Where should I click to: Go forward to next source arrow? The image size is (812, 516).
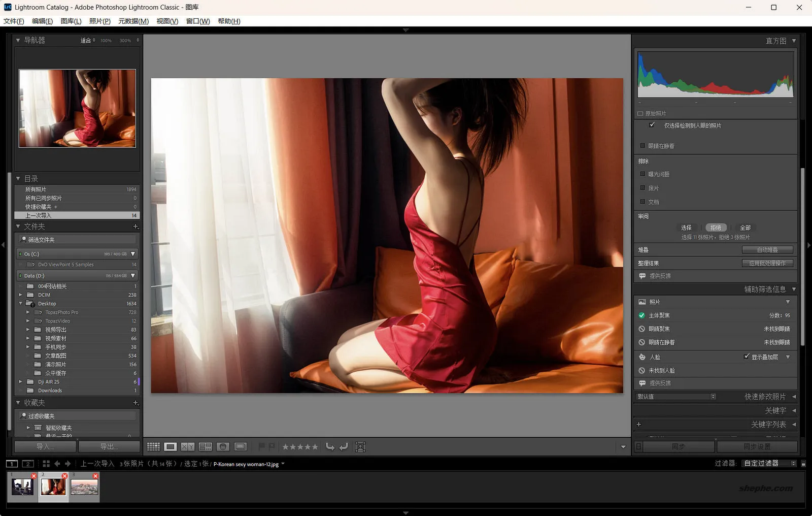pyautogui.click(x=67, y=464)
